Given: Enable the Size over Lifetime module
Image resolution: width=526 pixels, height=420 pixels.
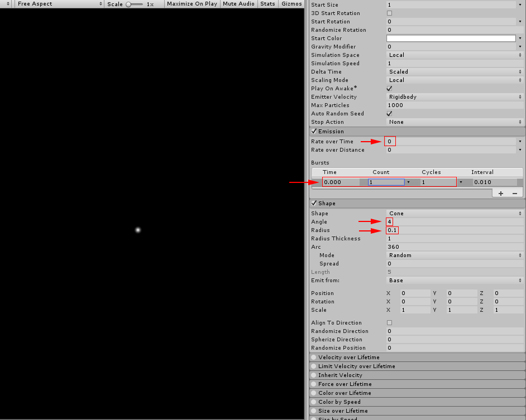Looking at the screenshot, I should (x=314, y=411).
